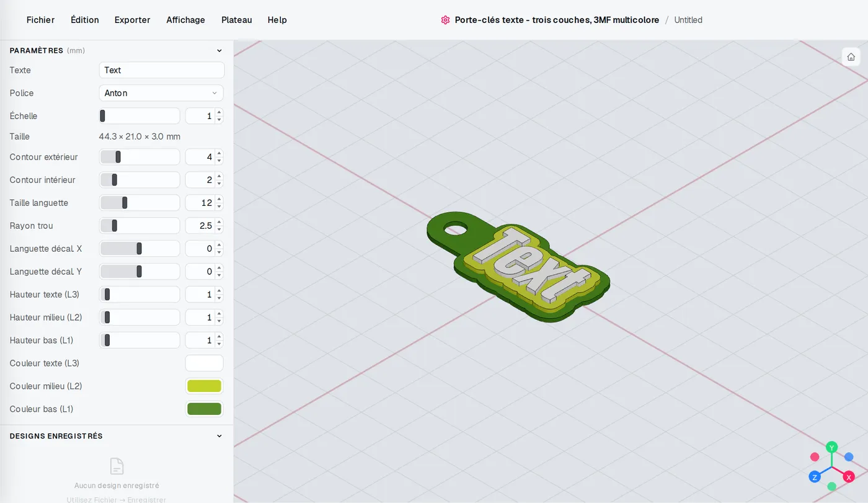Click the pink gear icon beside the design title
The image size is (868, 503).
(445, 20)
